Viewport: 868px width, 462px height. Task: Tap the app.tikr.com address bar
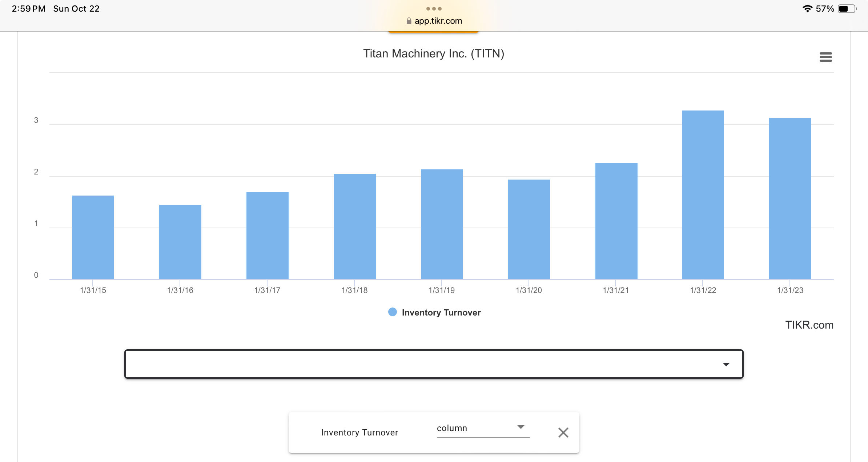pos(438,21)
